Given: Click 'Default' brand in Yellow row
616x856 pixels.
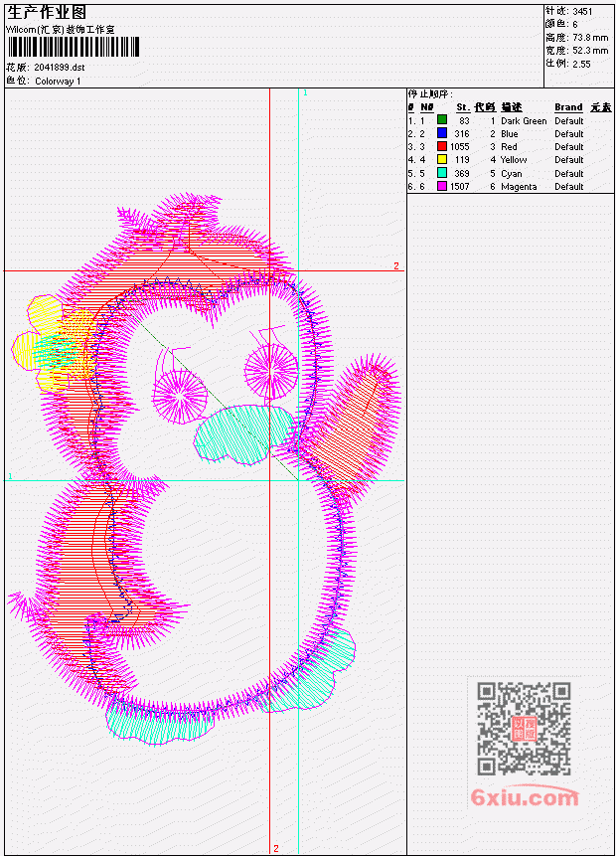Looking at the screenshot, I should (569, 160).
